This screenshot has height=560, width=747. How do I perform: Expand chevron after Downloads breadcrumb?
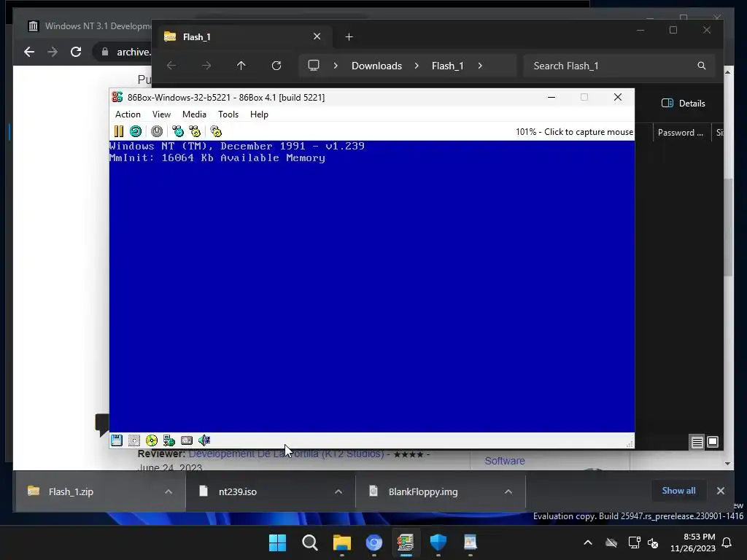417,66
